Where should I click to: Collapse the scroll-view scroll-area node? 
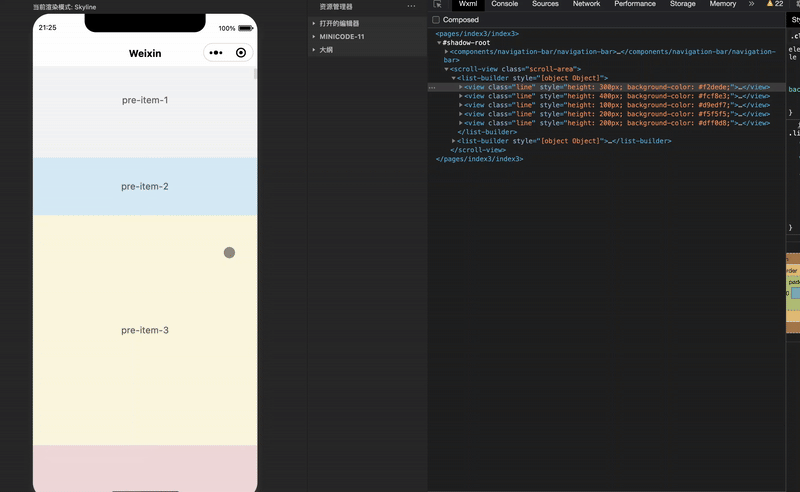click(446, 69)
